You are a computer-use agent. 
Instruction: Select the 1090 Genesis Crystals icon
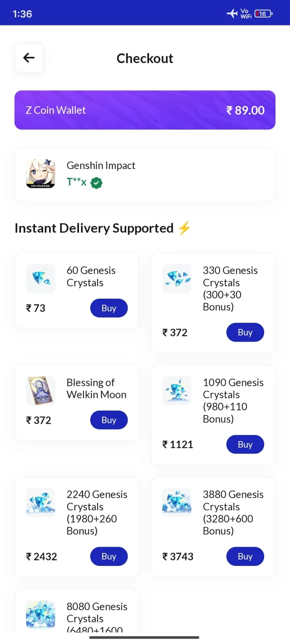pyautogui.click(x=177, y=390)
